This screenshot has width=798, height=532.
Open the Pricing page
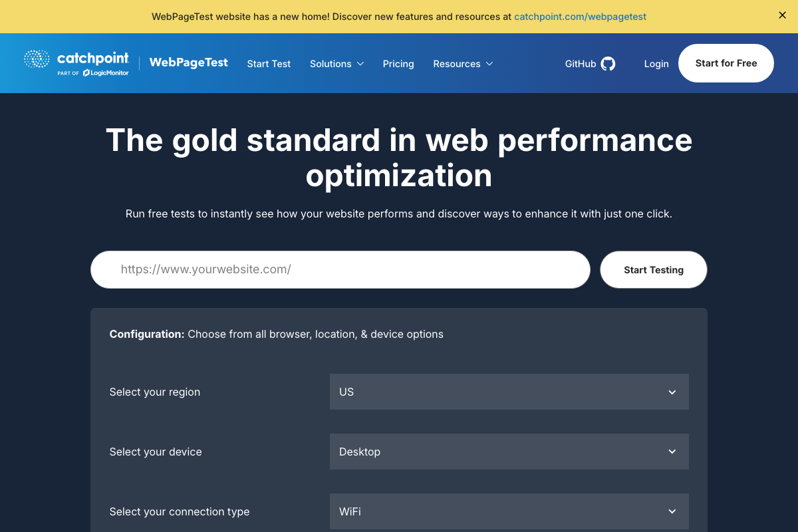398,64
